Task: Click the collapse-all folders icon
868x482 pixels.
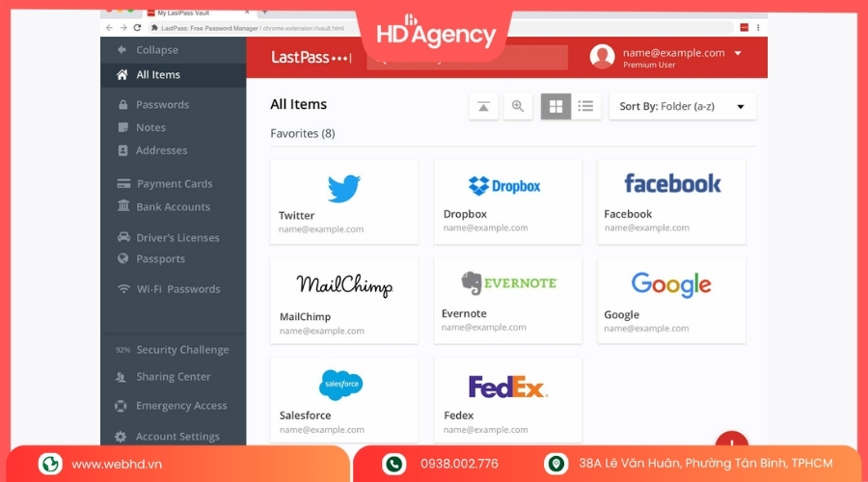Action: click(484, 106)
